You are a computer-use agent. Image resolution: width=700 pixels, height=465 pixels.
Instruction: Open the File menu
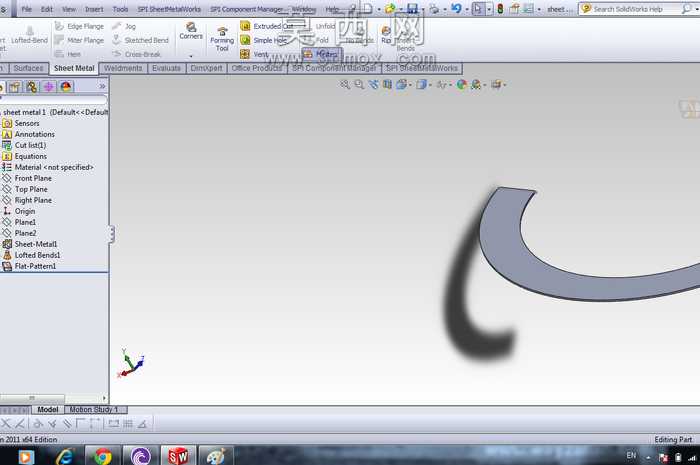coord(27,9)
